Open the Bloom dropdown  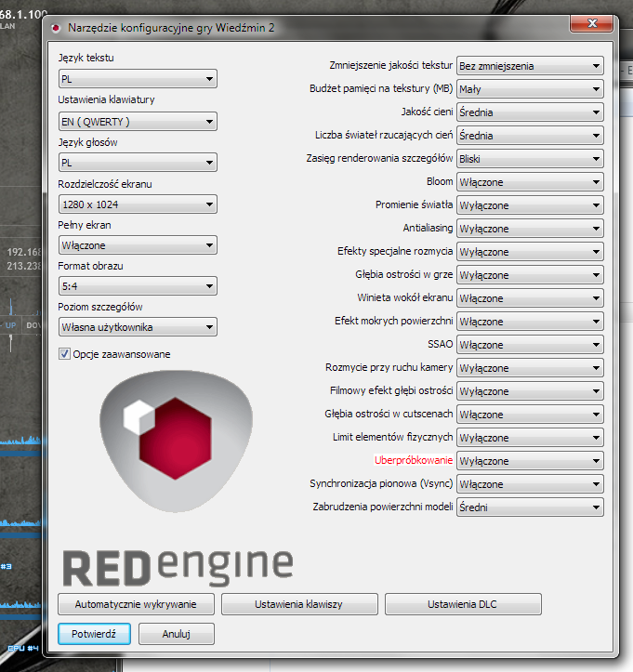click(530, 182)
